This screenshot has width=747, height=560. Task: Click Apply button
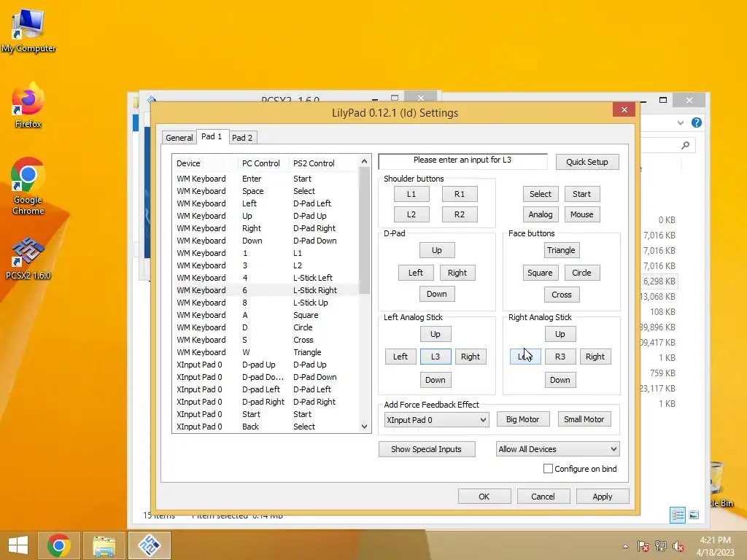602,496
